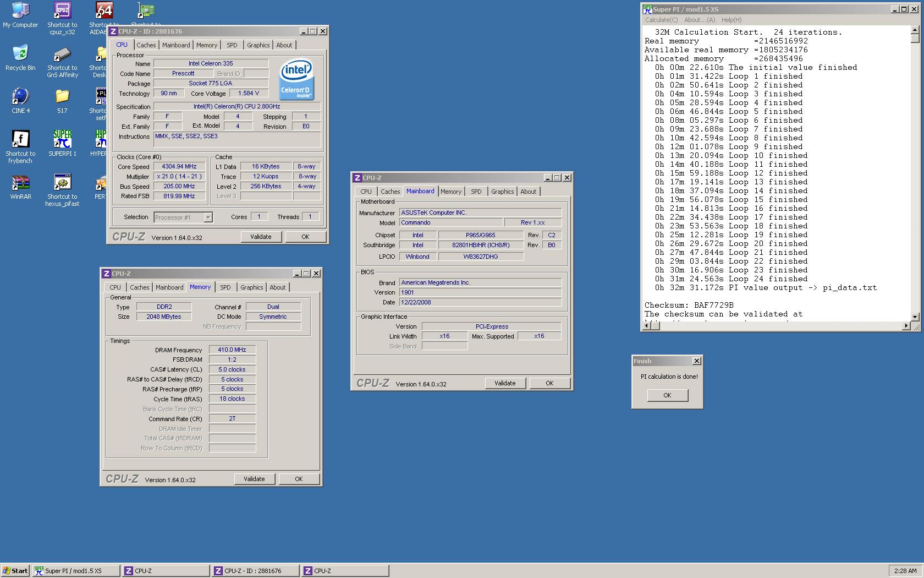Screen dimensions: 924x578
Task: Confirm OK in Finish dialog
Action: (667, 395)
